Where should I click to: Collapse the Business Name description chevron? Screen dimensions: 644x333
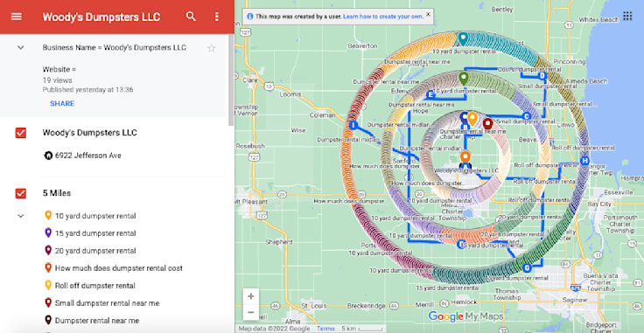point(20,48)
